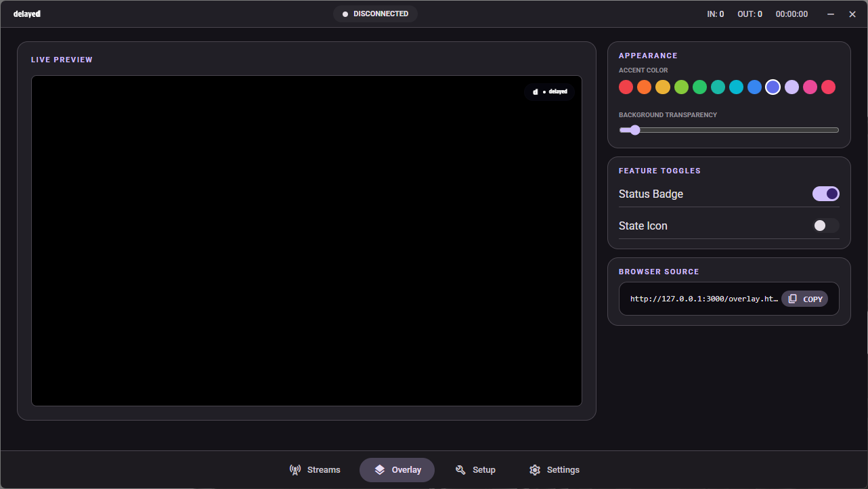The width and height of the screenshot is (868, 489).
Task: Open the Settings tab
Action: coord(554,469)
